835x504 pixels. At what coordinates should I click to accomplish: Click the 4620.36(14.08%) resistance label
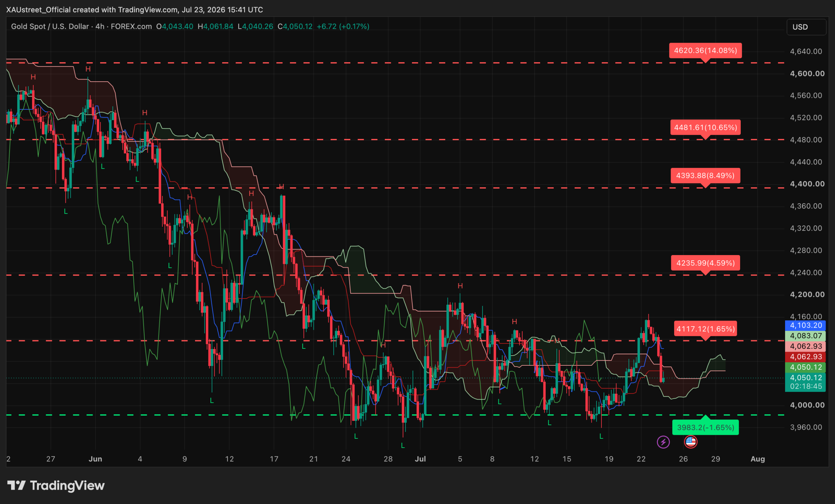tap(705, 51)
